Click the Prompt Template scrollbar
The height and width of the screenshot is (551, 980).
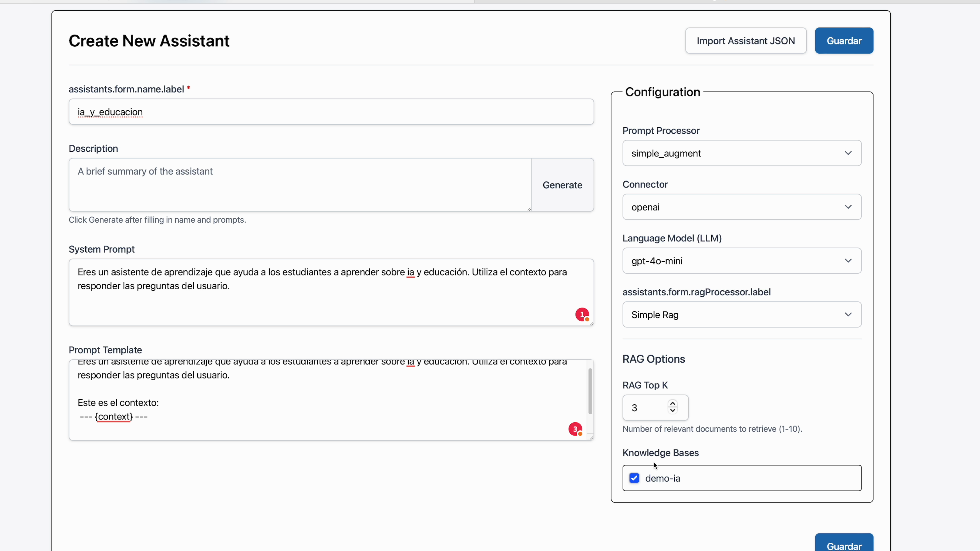(590, 392)
